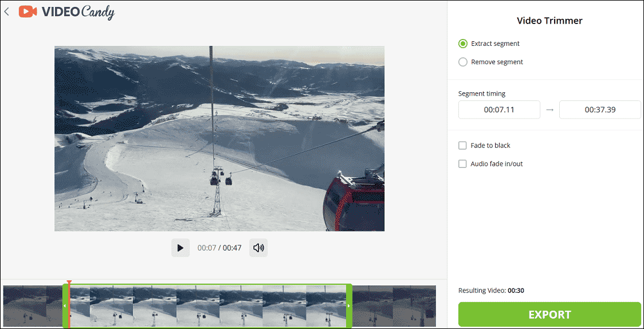Click the left green trim handle
The height and width of the screenshot is (329, 644).
65,306
